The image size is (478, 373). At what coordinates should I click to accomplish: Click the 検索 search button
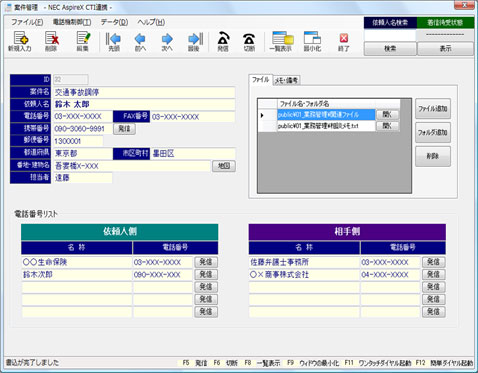(390, 49)
